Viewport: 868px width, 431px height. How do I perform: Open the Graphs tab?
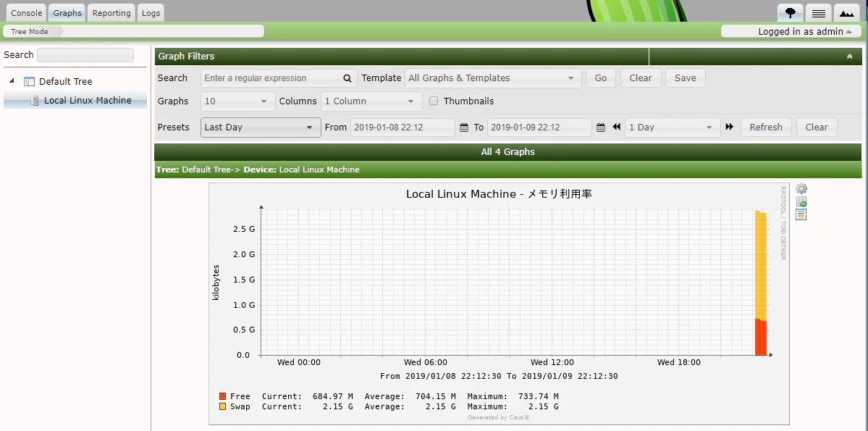click(x=67, y=13)
